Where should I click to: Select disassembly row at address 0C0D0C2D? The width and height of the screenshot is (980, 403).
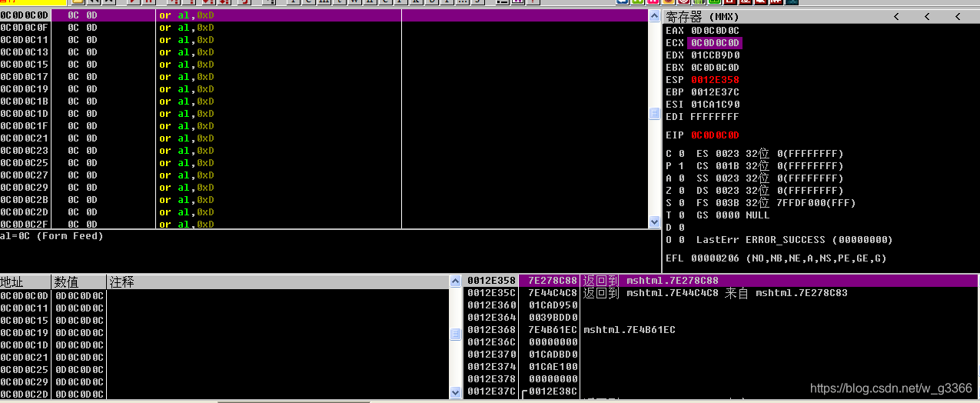324,212
